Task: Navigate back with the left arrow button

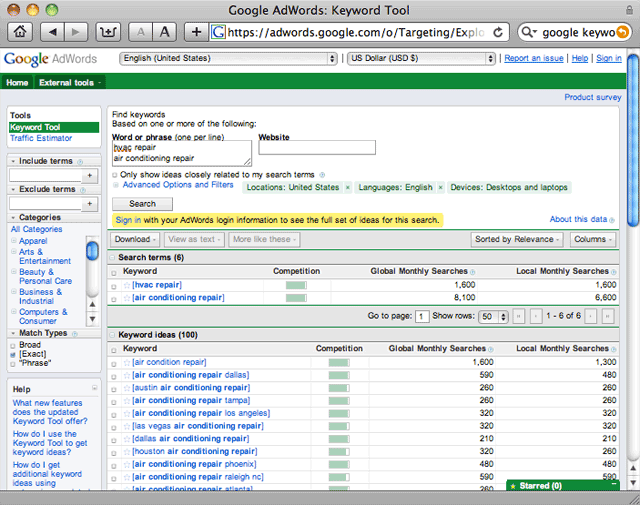Action: coord(52,32)
